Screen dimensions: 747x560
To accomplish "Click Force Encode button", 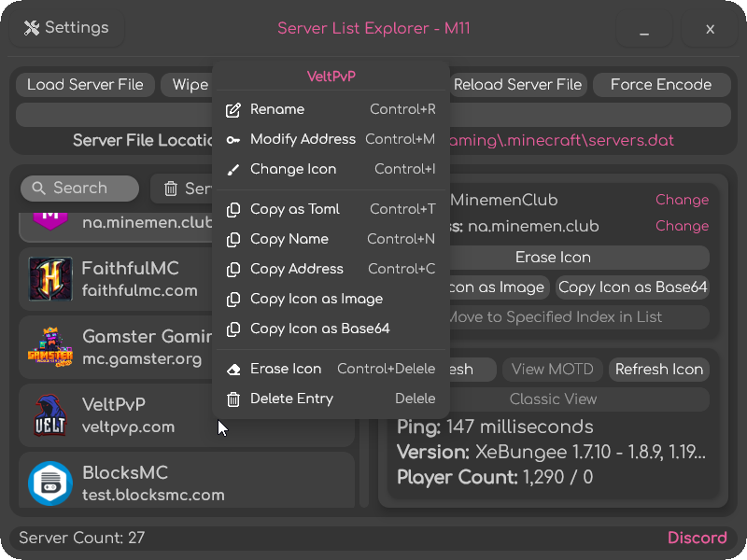I will coord(661,85).
